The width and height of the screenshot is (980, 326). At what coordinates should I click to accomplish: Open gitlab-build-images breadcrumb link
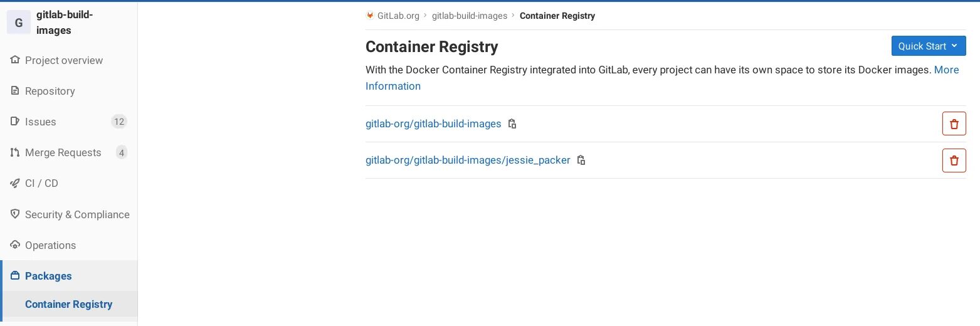[x=470, y=16]
